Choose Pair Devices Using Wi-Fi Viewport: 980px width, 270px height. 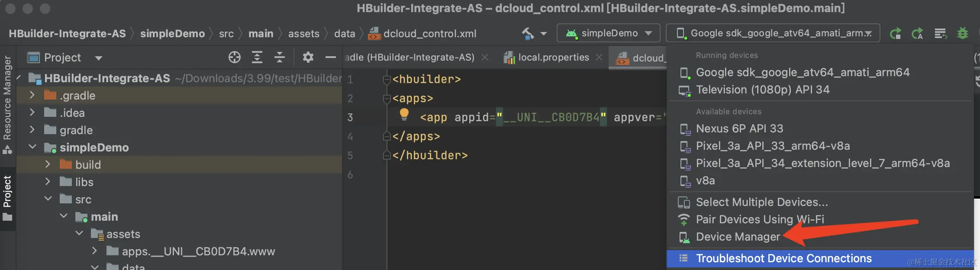coord(820,219)
